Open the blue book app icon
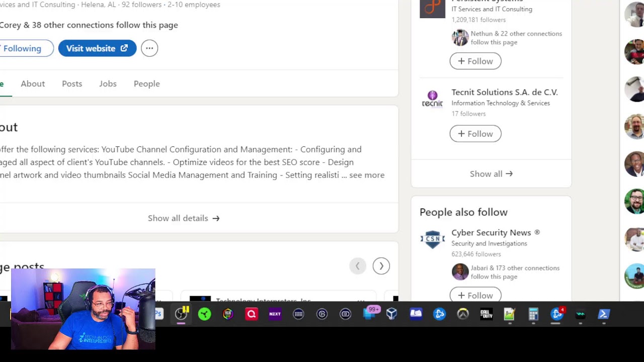Screen dimensions: 644x362 (416, 314)
